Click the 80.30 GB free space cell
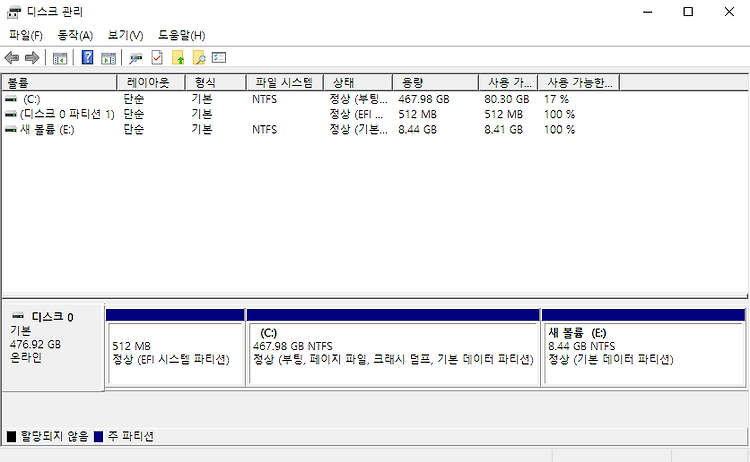750x462 pixels. 507,99
